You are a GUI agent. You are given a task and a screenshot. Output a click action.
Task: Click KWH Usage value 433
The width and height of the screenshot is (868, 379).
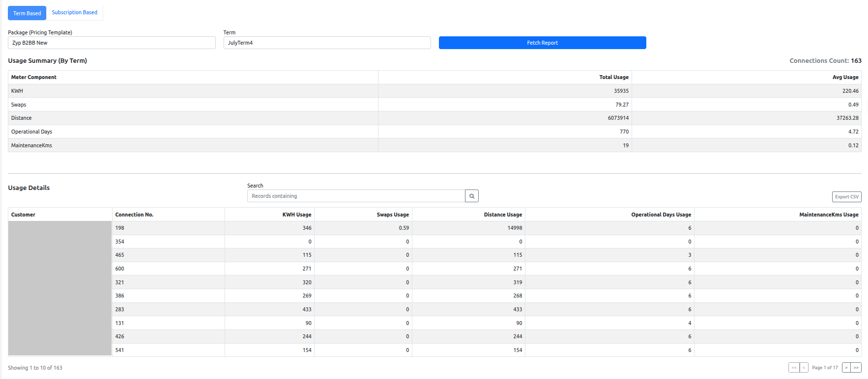point(307,309)
